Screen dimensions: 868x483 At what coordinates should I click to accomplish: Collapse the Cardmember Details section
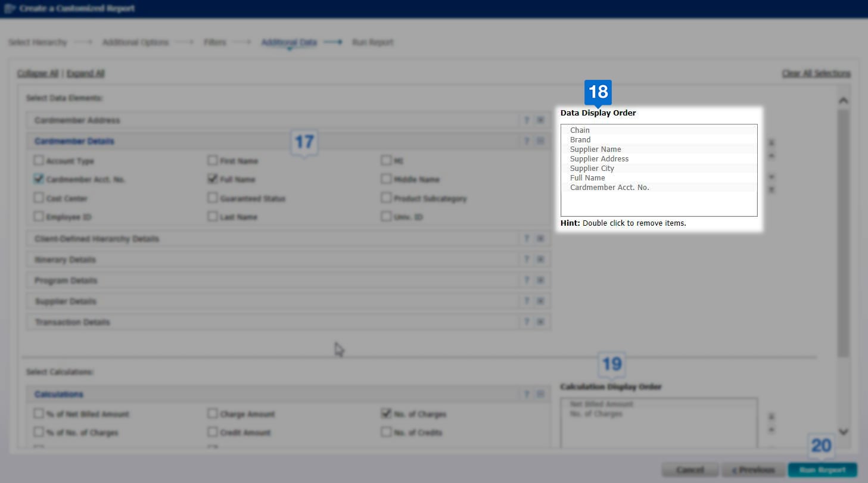point(74,141)
